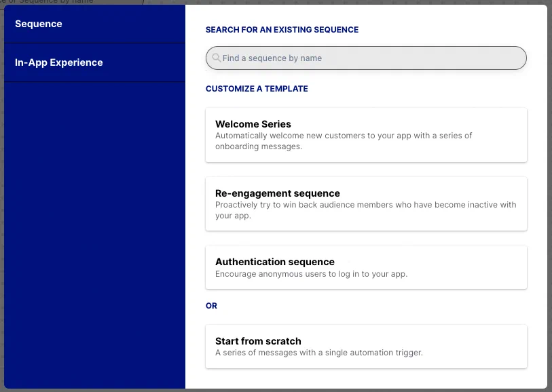Click the 'Search for an existing sequence' heading
This screenshot has height=392, width=552.
pyautogui.click(x=282, y=30)
